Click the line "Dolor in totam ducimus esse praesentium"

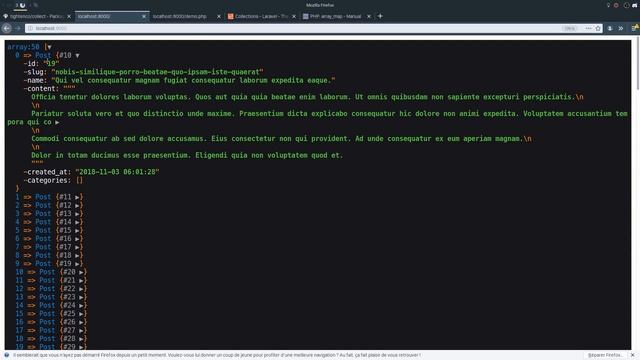click(x=187, y=156)
